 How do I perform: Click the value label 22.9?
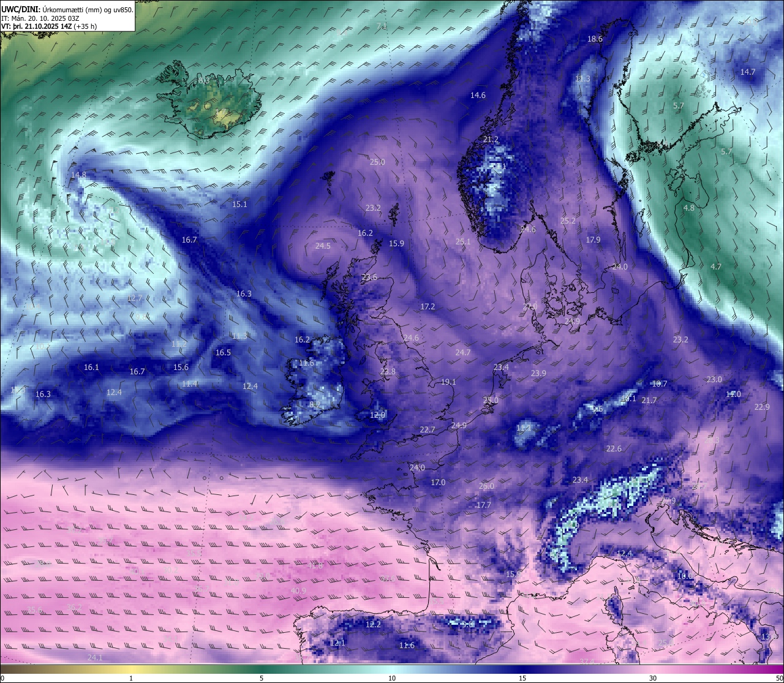click(762, 407)
